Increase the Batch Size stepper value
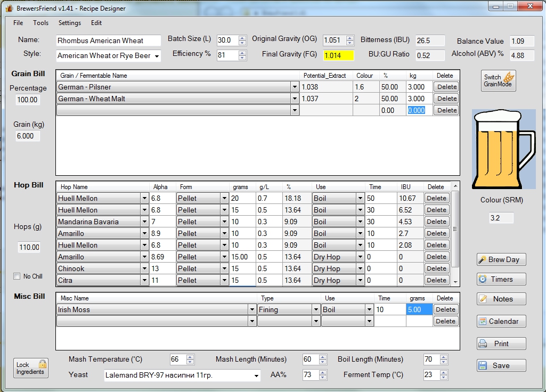 coord(242,38)
